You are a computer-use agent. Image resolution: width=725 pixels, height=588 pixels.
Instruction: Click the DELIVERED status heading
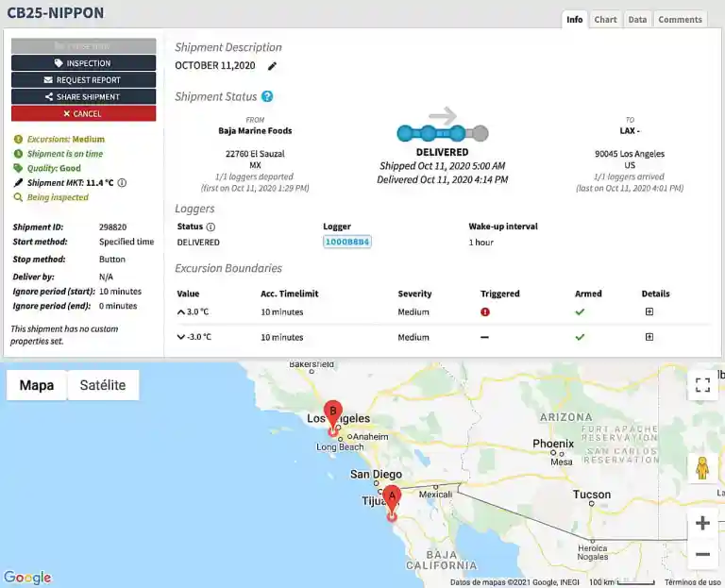442,152
